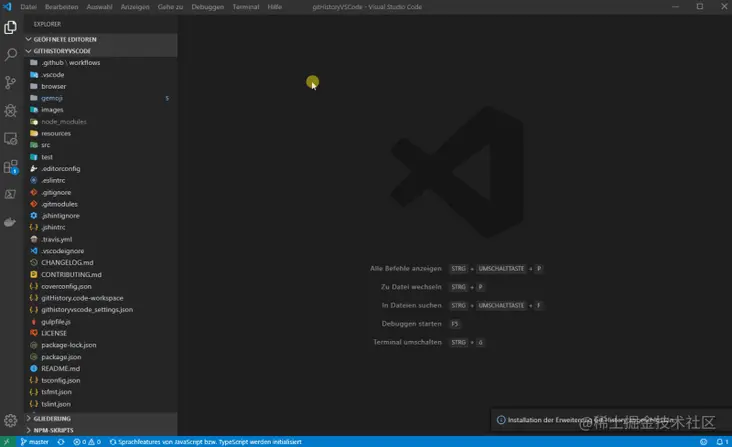The width and height of the screenshot is (732, 447).
Task: Open gulpfile.js
Action: [x=101, y=321]
